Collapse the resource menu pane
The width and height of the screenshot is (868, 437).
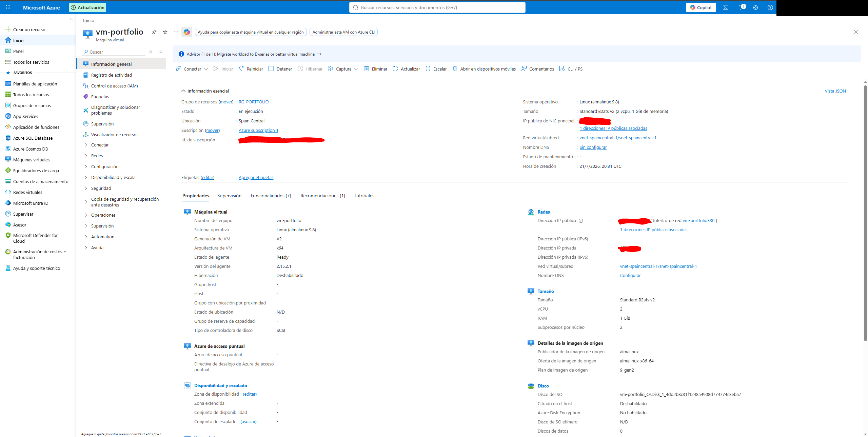point(161,52)
